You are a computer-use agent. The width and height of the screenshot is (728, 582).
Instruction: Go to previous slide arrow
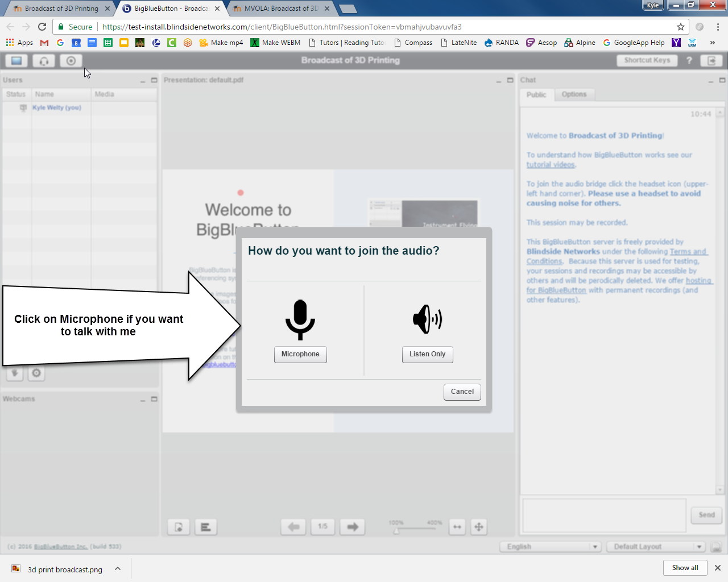pos(293,527)
